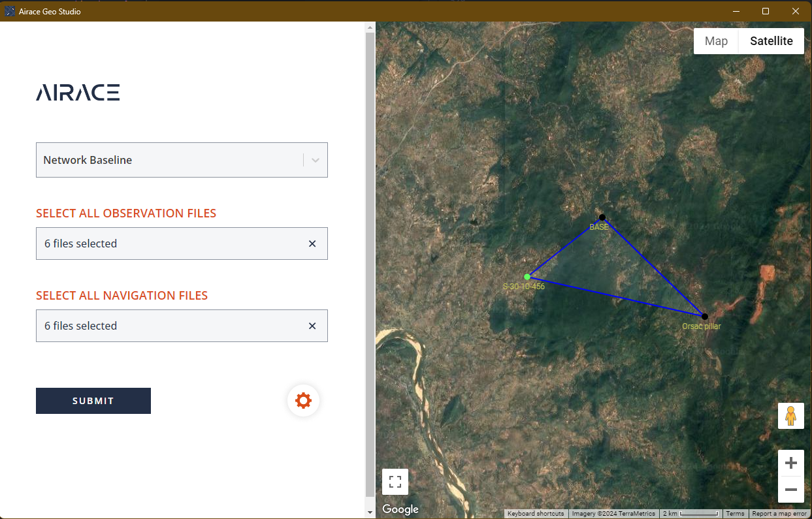Open the Report a map error link
The height and width of the screenshot is (519, 812).
click(x=779, y=514)
